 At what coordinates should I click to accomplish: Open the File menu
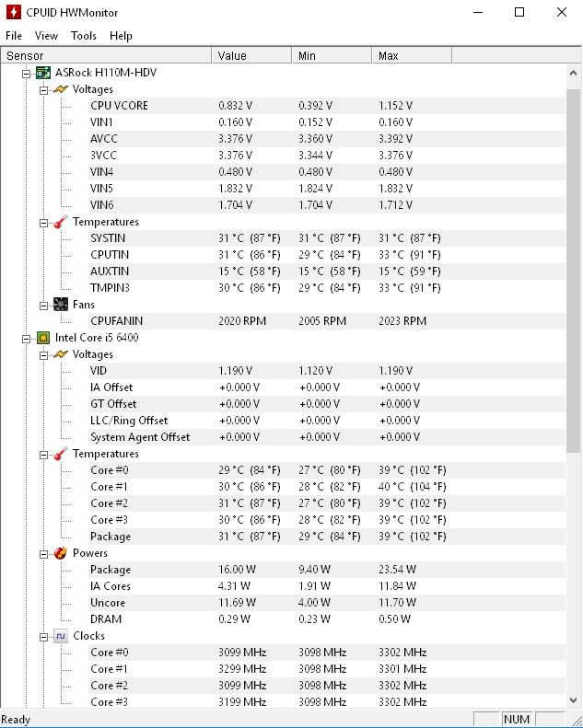(14, 36)
